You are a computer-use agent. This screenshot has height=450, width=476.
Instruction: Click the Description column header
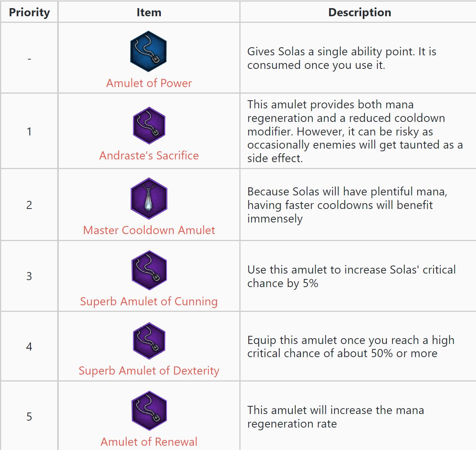pyautogui.click(x=359, y=12)
